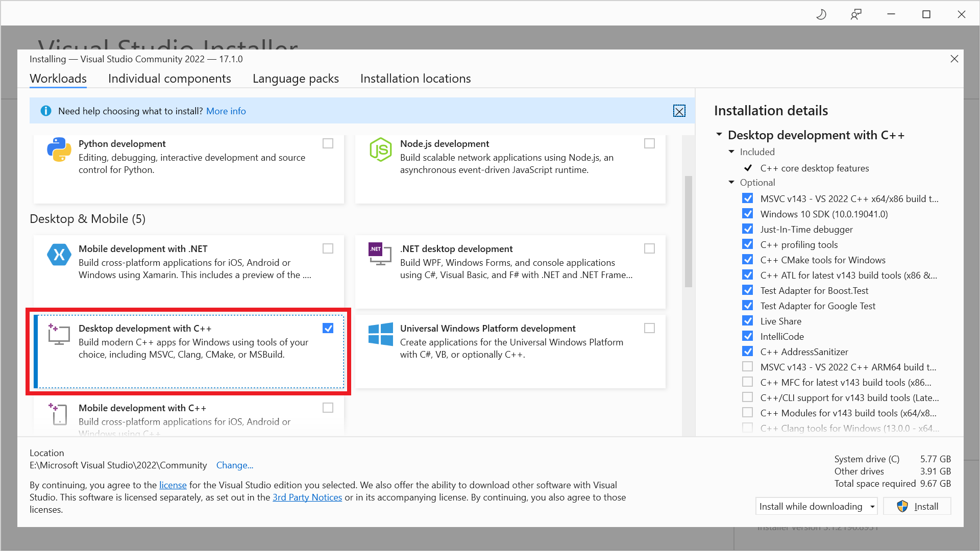
Task: Uncheck Test Adapter for Google Test
Action: pyautogui.click(x=747, y=306)
